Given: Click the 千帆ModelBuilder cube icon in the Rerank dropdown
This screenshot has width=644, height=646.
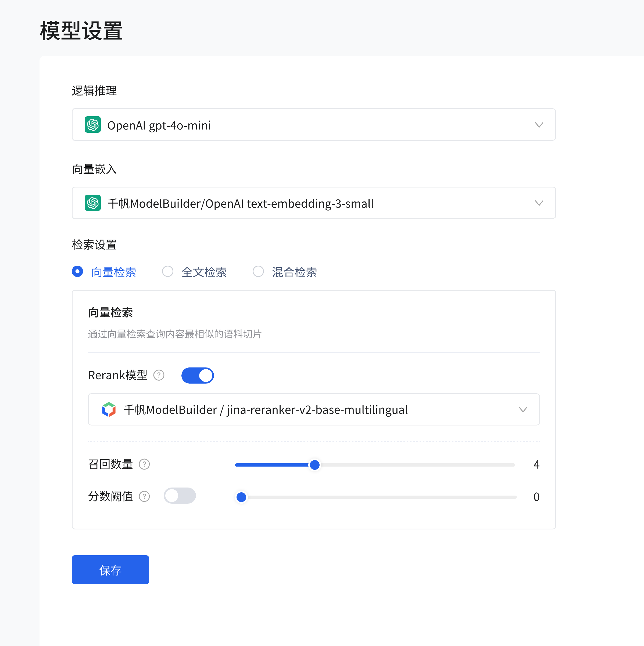Looking at the screenshot, I should click(x=109, y=409).
